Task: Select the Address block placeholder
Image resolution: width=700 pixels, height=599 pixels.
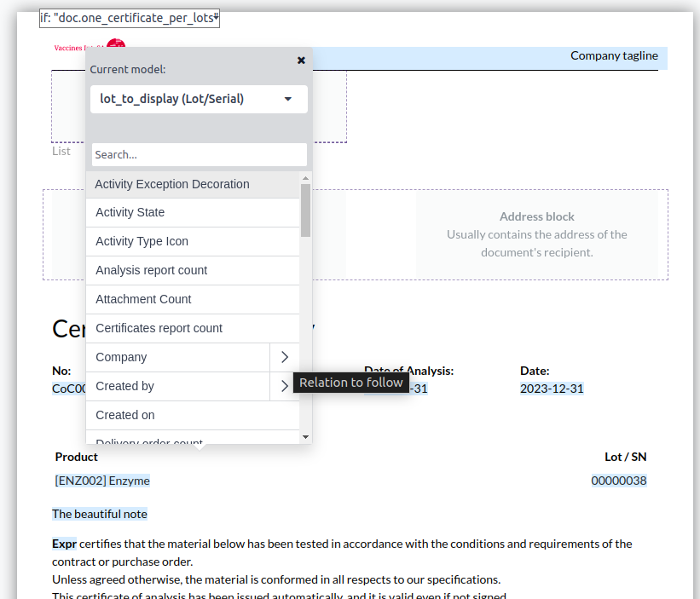Action: click(x=536, y=234)
